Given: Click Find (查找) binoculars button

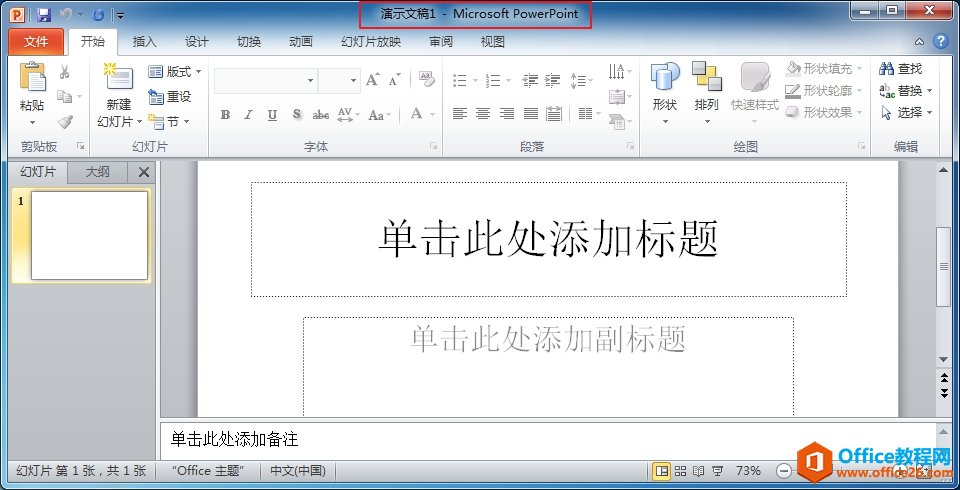Looking at the screenshot, I should [901, 69].
